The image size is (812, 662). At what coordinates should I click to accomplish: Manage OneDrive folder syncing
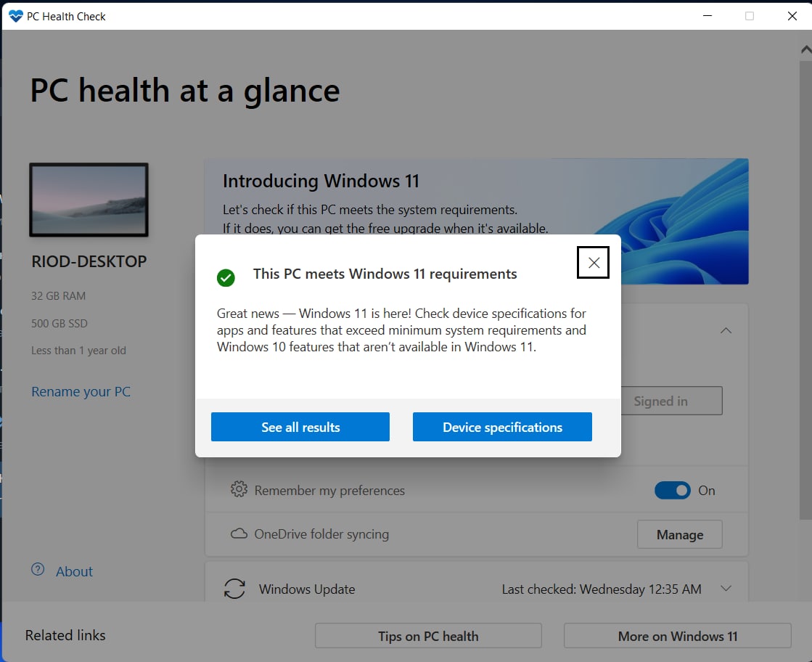(679, 534)
